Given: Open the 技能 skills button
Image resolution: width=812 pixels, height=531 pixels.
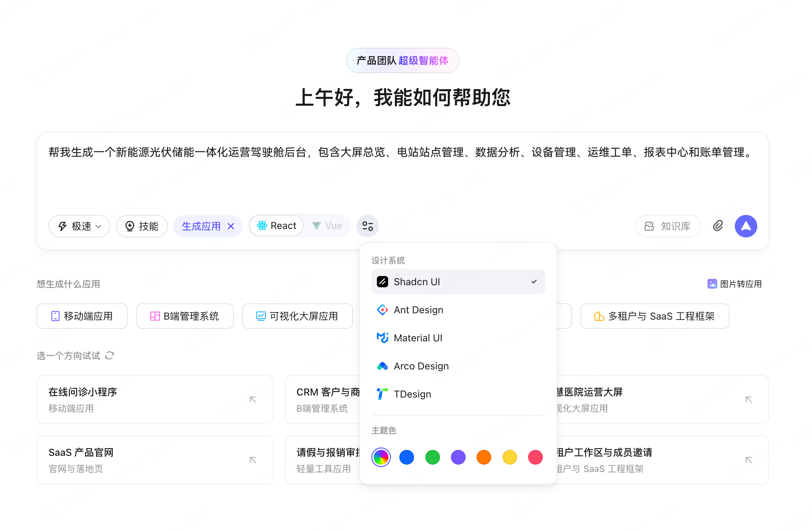Looking at the screenshot, I should coord(142,226).
